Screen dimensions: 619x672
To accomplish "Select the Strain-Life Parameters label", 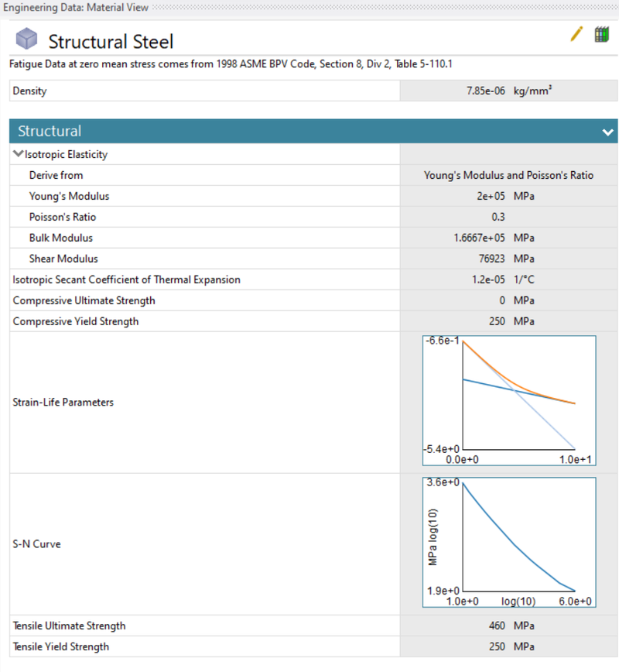I will (63, 403).
